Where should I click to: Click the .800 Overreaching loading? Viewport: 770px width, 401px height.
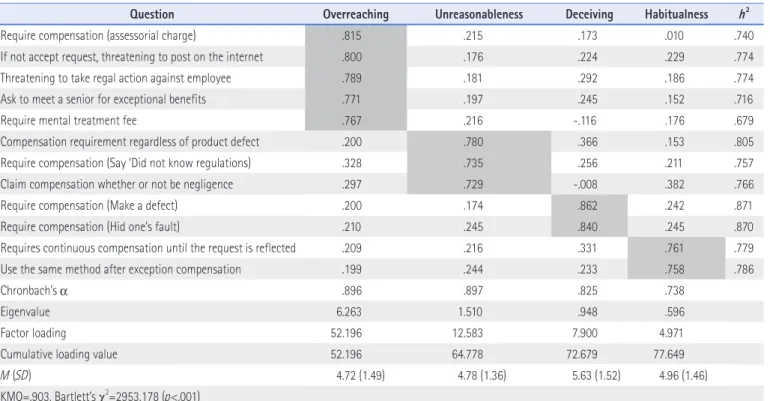click(x=352, y=57)
